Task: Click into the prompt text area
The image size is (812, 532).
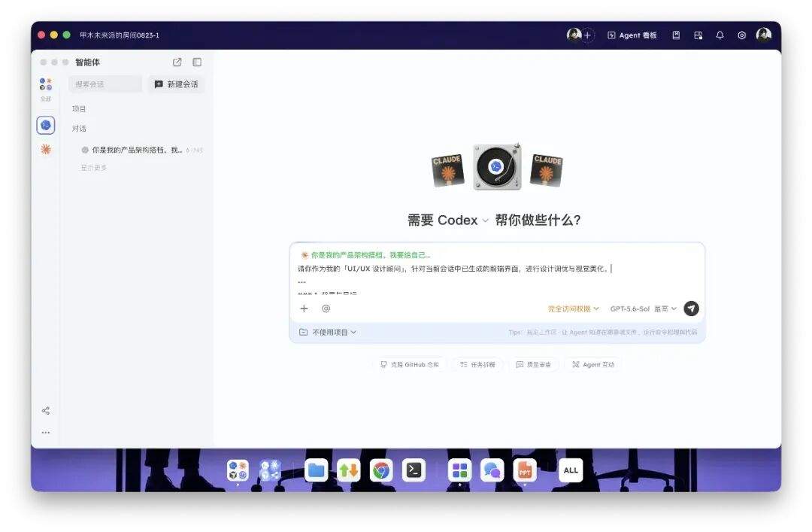Action: [497, 275]
